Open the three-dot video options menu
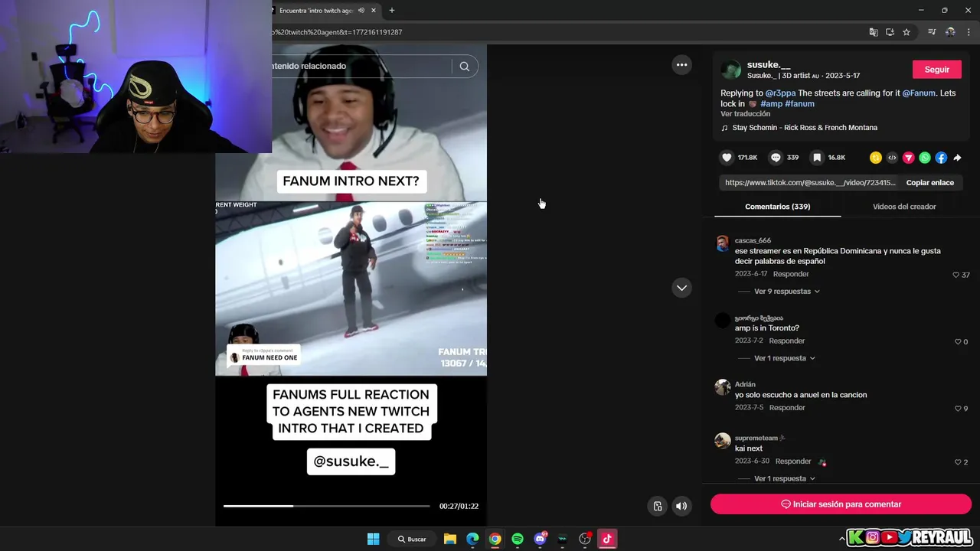Screen dimensions: 980x551 [681, 65]
